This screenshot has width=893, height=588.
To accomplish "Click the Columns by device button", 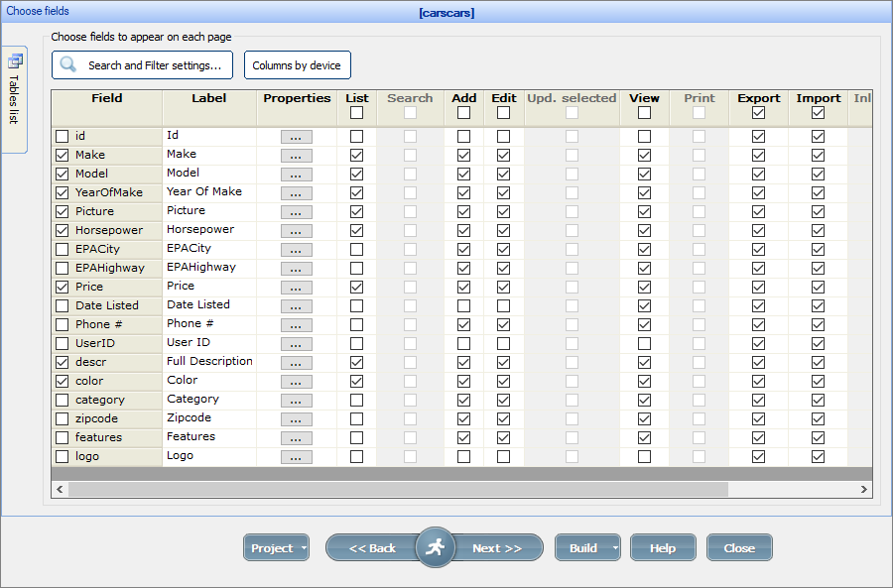I will click(297, 65).
